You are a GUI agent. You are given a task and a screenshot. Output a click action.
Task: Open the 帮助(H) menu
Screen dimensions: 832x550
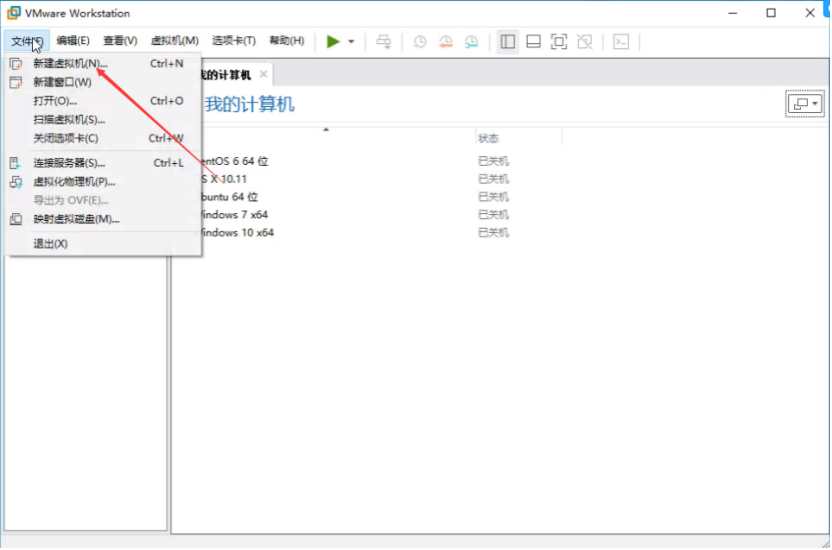(x=287, y=41)
